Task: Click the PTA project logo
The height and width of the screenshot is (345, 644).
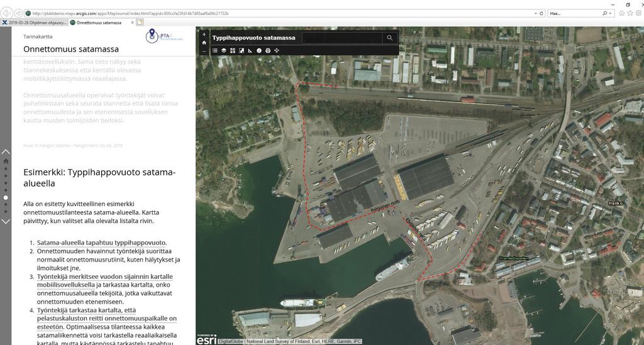Action: tap(164, 36)
